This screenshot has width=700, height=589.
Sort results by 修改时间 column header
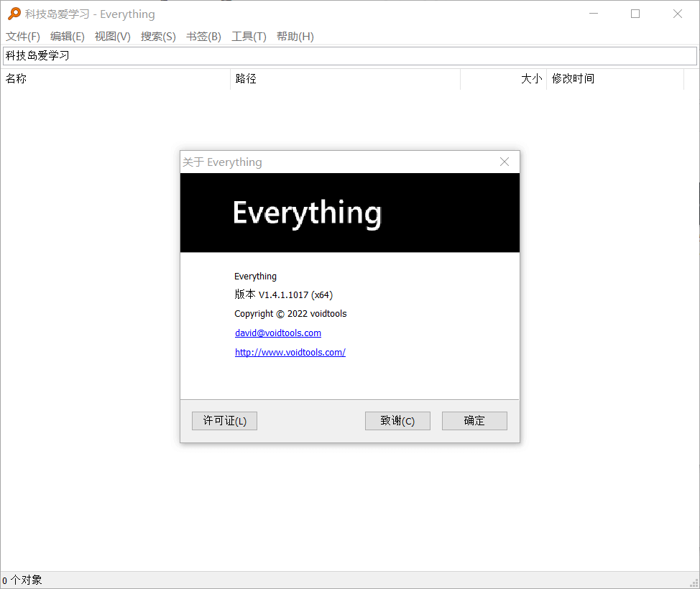(614, 79)
